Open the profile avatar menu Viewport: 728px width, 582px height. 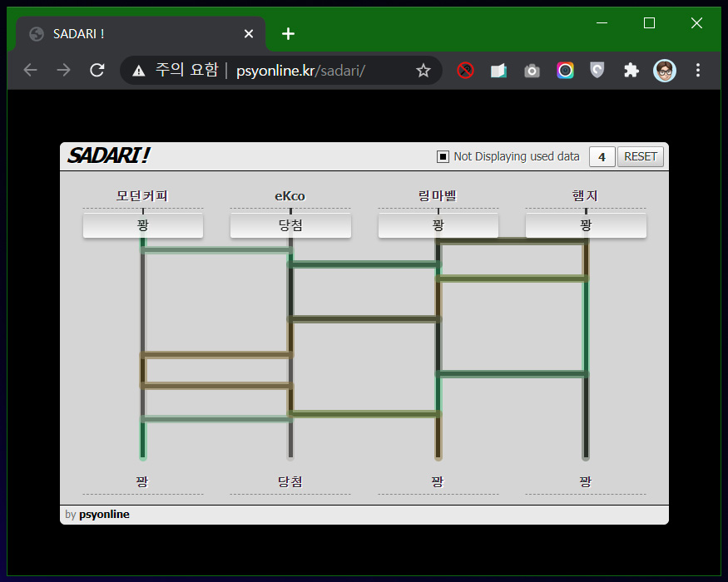coord(665,71)
